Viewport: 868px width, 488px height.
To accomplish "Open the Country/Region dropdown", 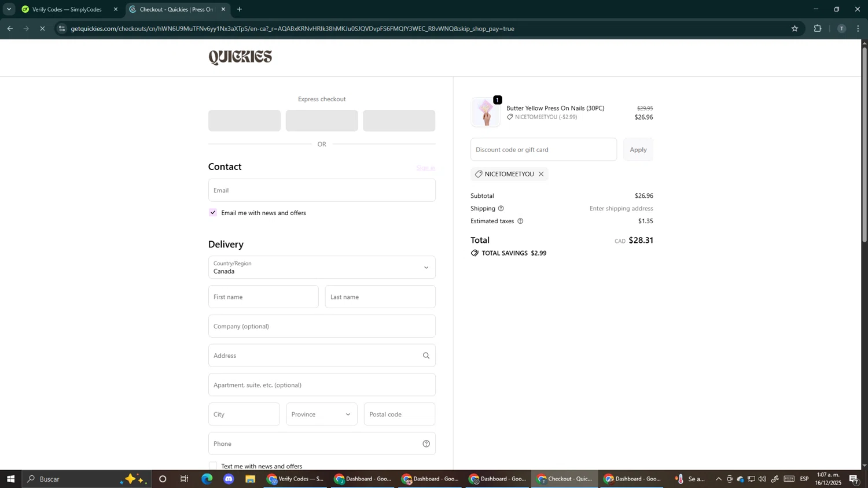I will click(x=322, y=267).
